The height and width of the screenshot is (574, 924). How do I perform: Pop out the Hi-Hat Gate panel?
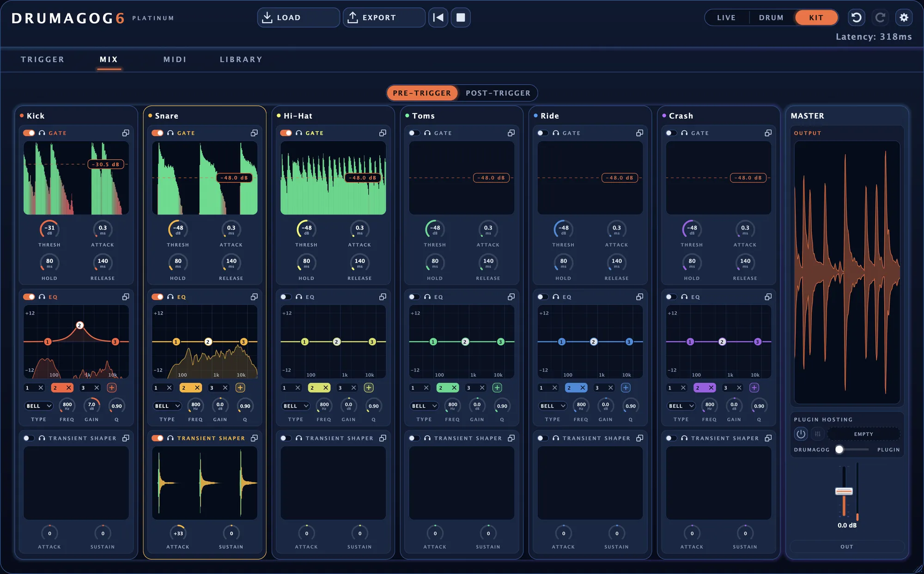tap(383, 133)
